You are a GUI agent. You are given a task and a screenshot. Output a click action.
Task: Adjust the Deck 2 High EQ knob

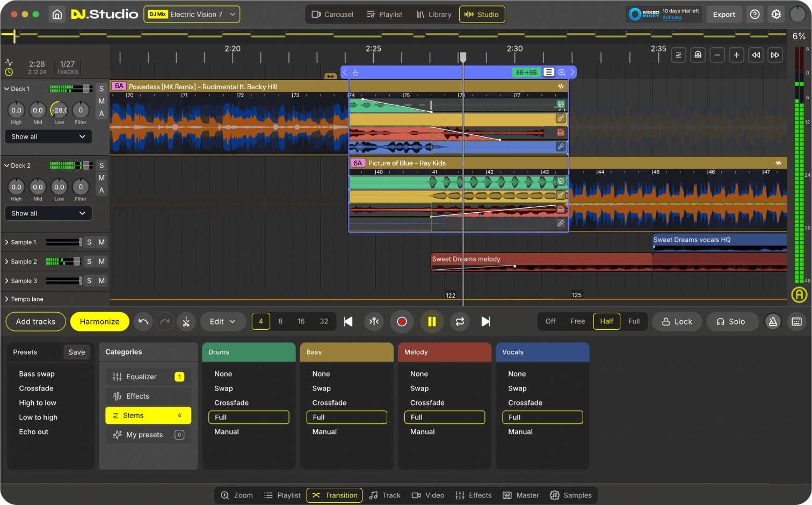17,187
